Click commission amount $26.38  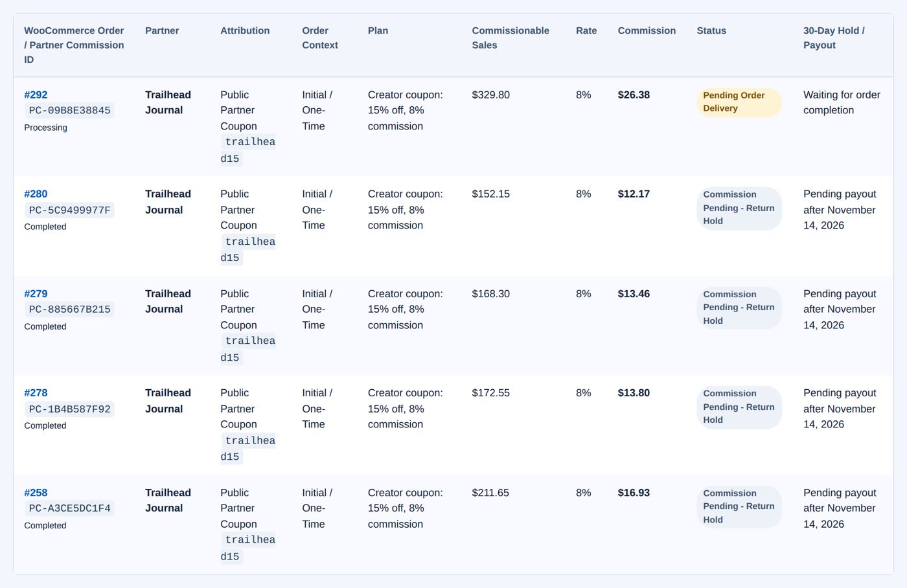[x=634, y=95]
